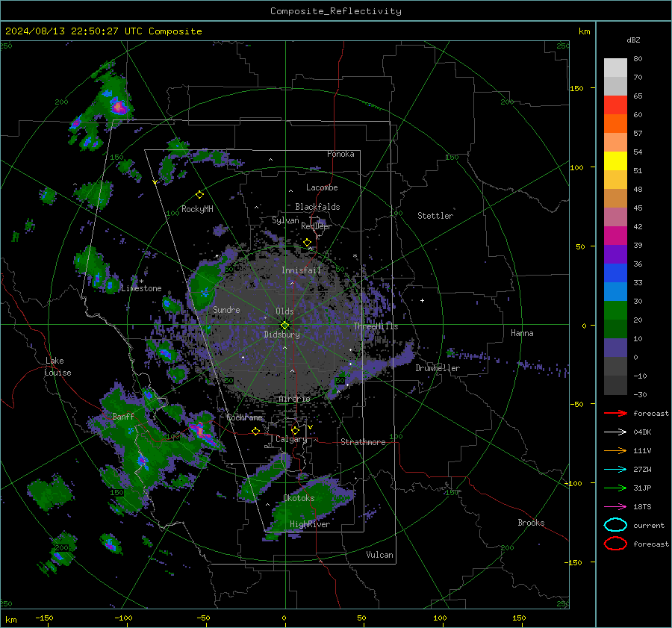
Task: Click the 04DK legend label
Action: (x=642, y=432)
